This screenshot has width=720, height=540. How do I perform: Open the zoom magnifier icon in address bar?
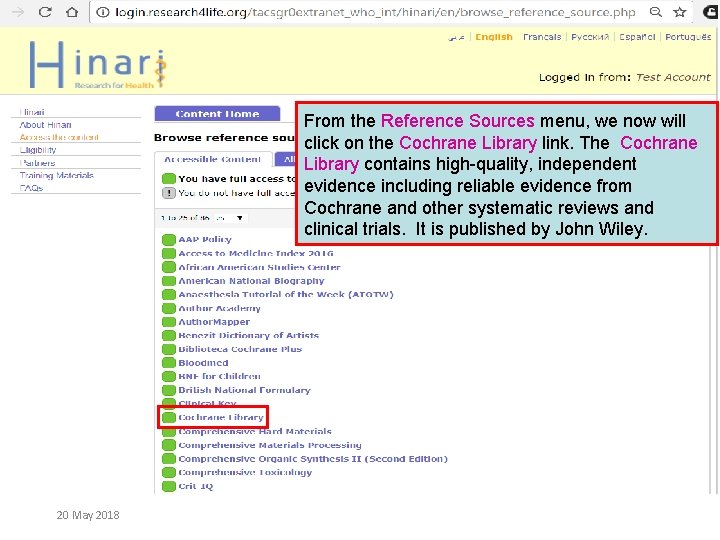click(x=656, y=12)
